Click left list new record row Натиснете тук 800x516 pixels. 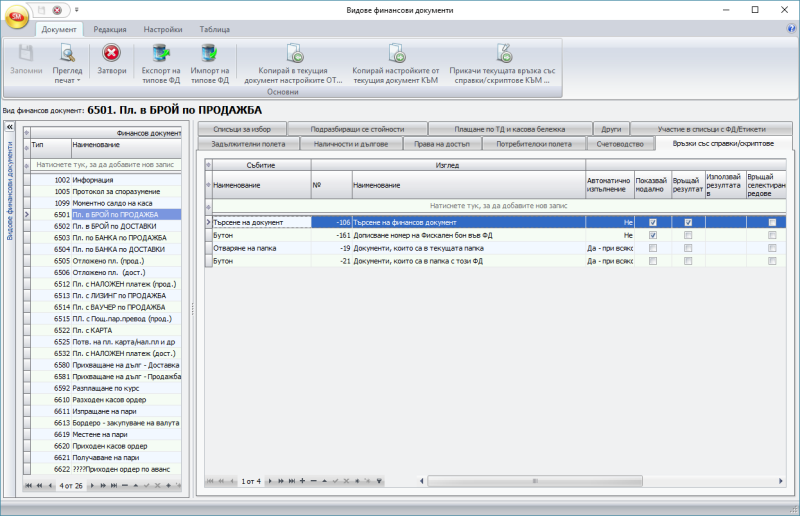105,164
